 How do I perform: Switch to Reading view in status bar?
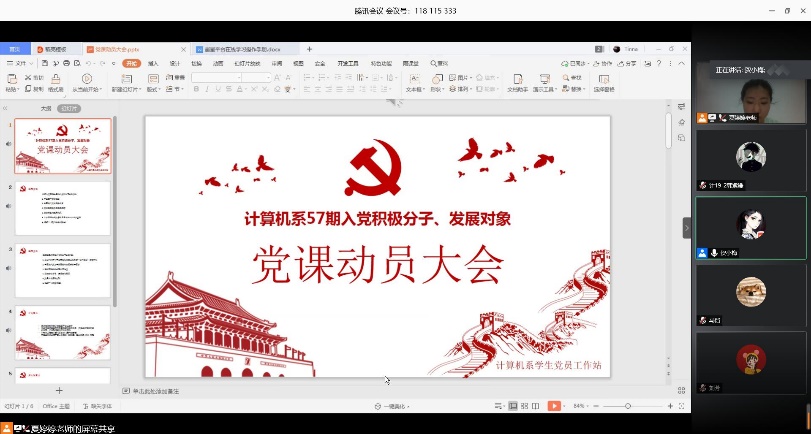[536, 406]
